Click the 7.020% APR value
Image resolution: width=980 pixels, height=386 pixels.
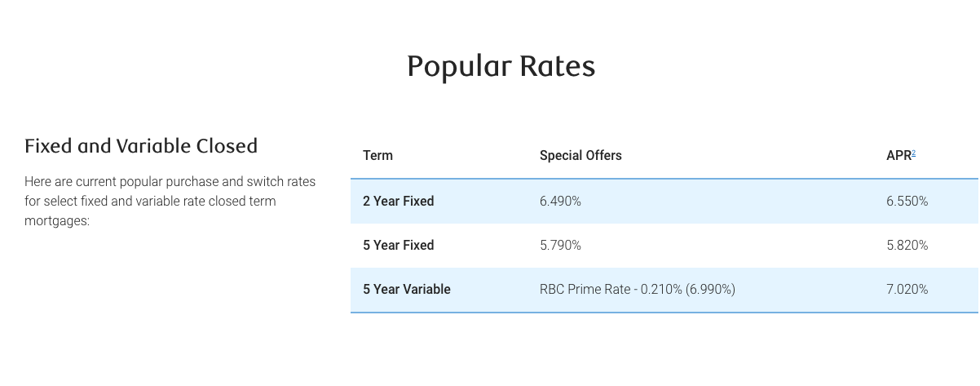pos(907,289)
